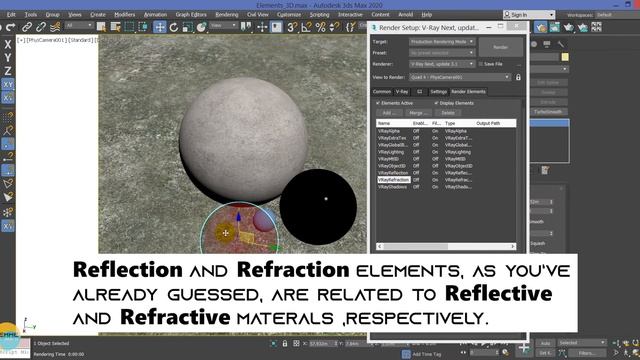Open the Preset dropdown in Render Setup
Viewport: 640px width, 360px height.
[x=442, y=53]
